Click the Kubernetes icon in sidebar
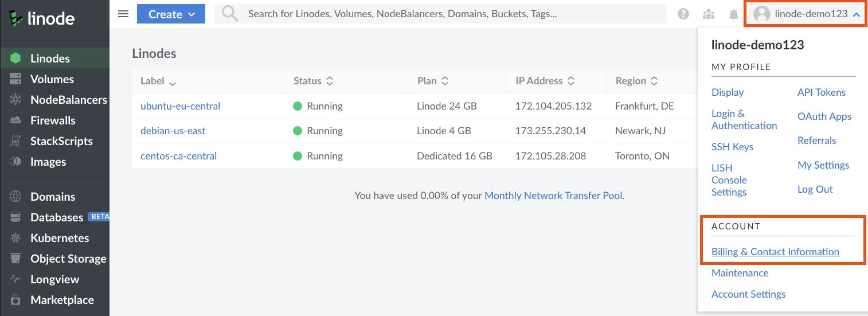The image size is (868, 316). (16, 238)
